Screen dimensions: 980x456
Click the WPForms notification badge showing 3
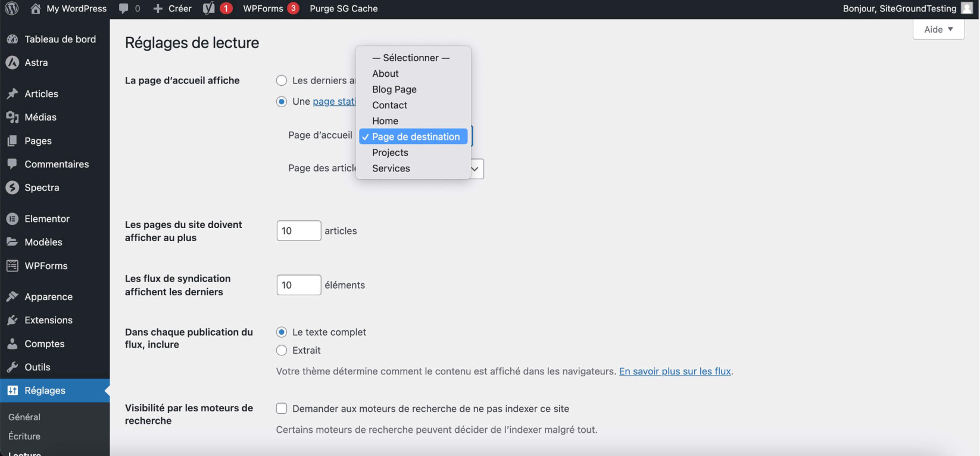[293, 8]
